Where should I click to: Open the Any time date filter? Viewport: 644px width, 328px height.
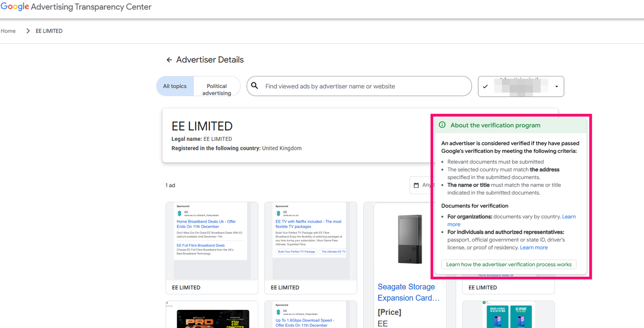[422, 185]
